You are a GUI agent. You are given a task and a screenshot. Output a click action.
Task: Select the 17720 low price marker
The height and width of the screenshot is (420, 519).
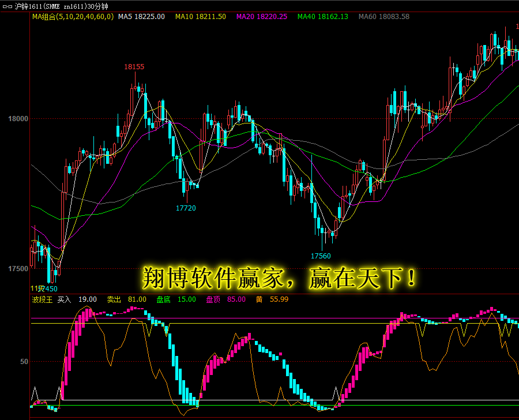tap(186, 208)
